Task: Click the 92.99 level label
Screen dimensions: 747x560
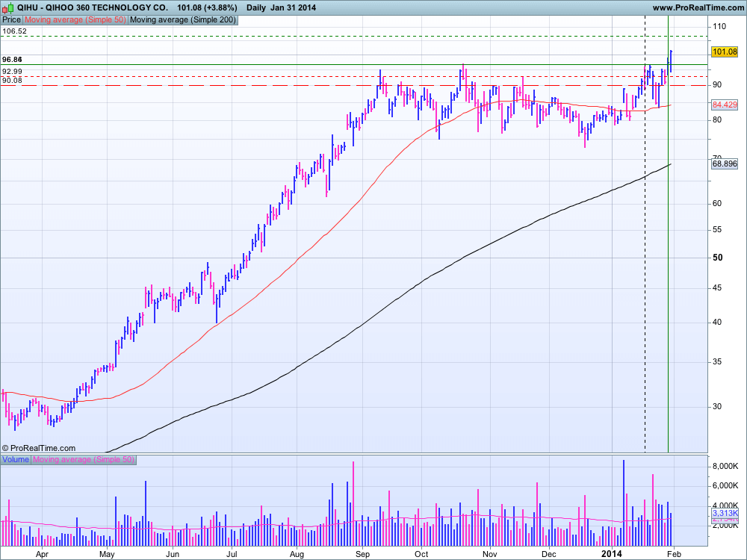Action: coord(12,72)
